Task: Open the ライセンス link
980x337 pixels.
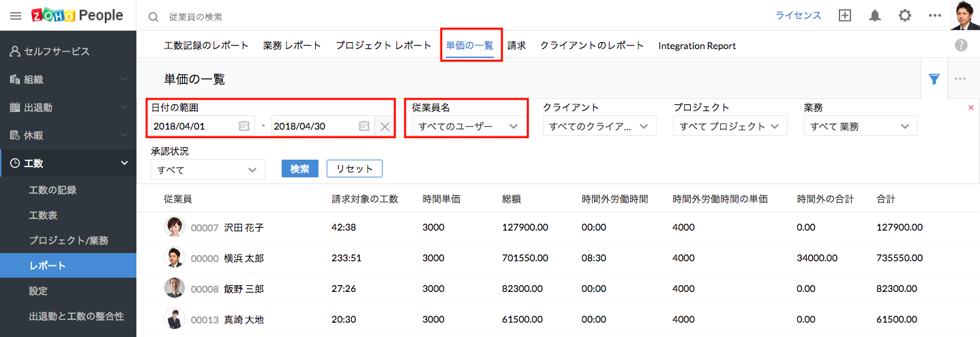Action: [x=798, y=16]
